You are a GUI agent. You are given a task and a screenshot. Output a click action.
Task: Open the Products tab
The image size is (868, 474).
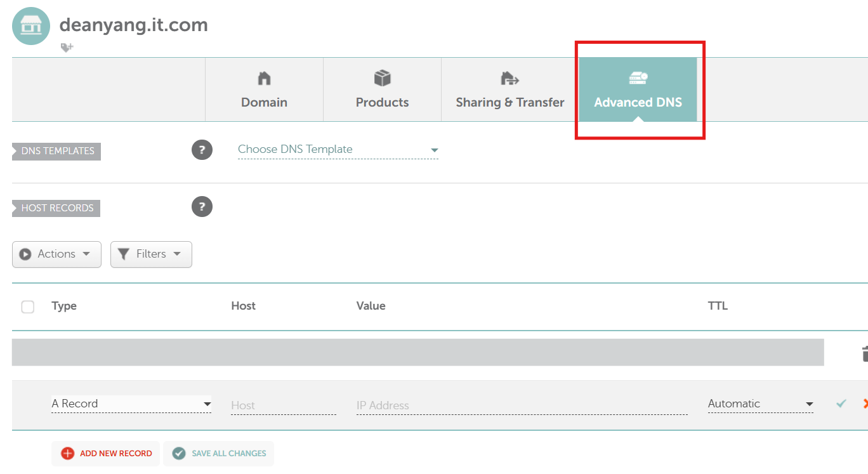coord(382,89)
